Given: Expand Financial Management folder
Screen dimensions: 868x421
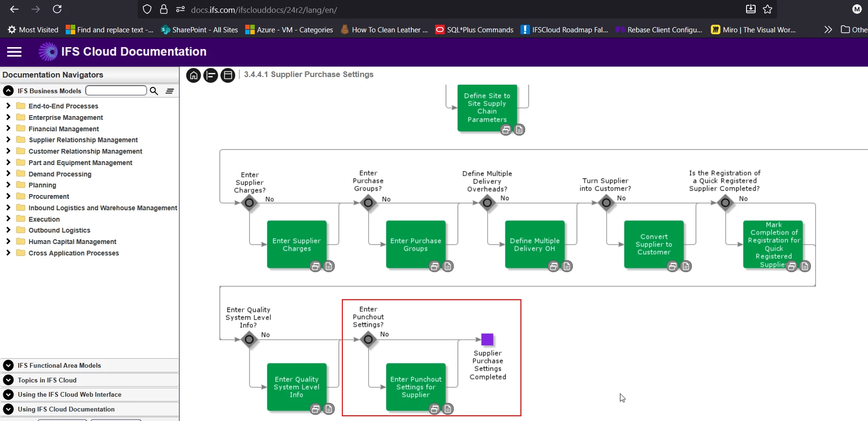Looking at the screenshot, I should (8, 128).
